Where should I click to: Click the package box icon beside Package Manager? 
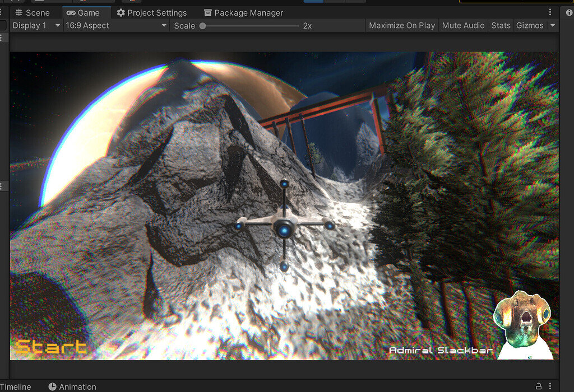(x=207, y=12)
